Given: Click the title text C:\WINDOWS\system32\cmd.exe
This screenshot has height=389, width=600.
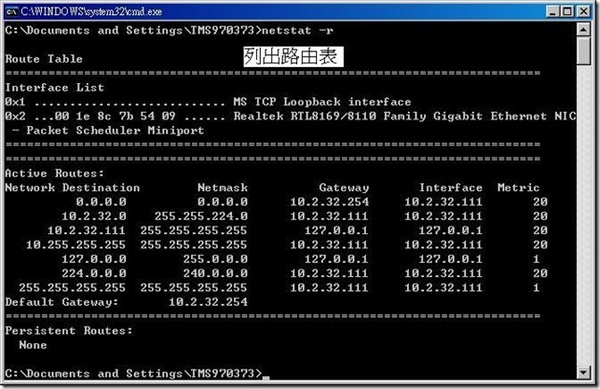Looking at the screenshot, I should 91,12.
